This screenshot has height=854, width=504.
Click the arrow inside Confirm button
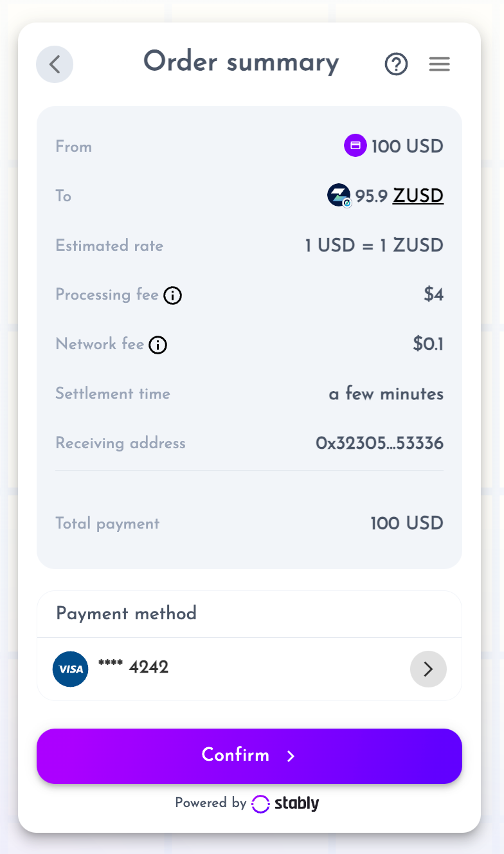(x=291, y=756)
